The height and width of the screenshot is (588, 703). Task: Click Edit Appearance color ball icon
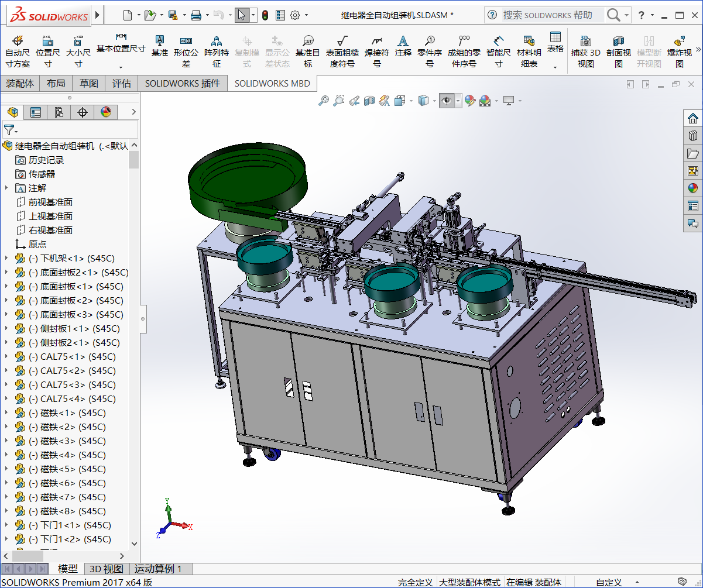470,101
